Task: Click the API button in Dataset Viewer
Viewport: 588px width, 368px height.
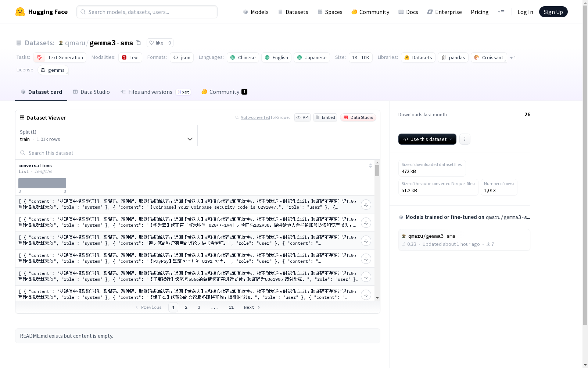Action: 302,117
